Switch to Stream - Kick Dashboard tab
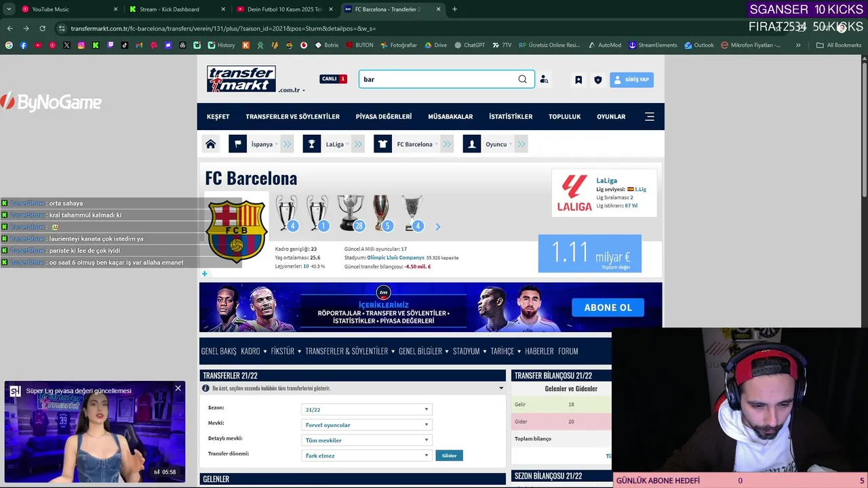Screen dimensions: 868x488 point(176,9)
